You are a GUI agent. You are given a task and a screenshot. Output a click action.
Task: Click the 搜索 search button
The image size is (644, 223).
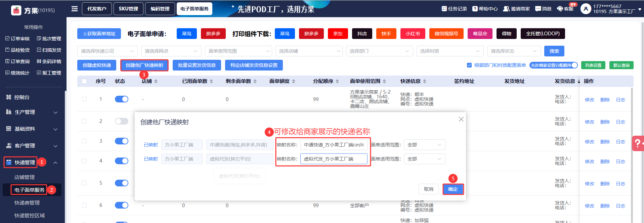pos(554,51)
